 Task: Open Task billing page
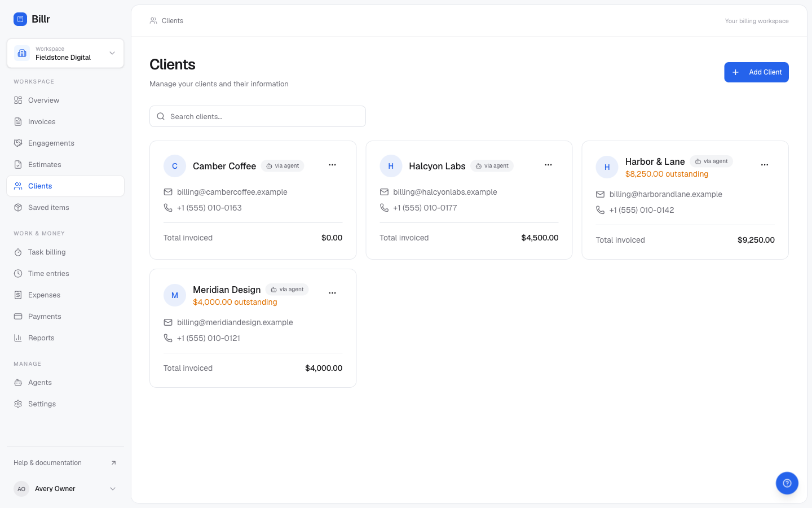click(x=65, y=252)
